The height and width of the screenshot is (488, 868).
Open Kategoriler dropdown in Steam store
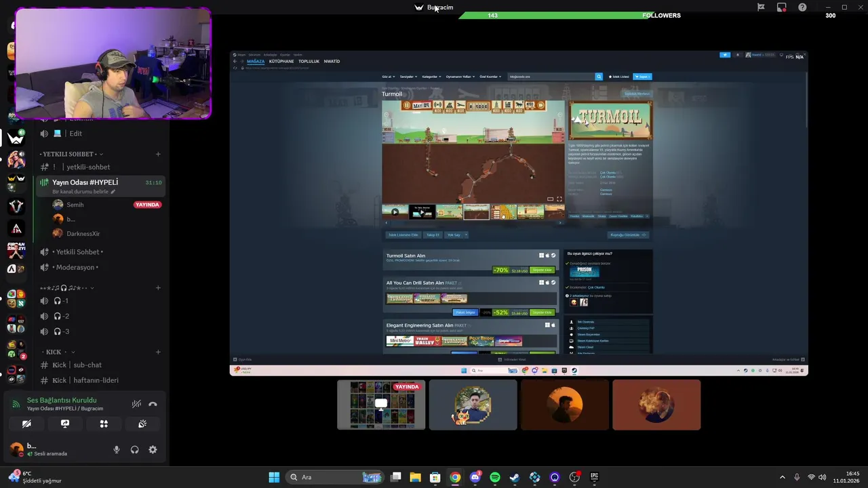pos(431,77)
